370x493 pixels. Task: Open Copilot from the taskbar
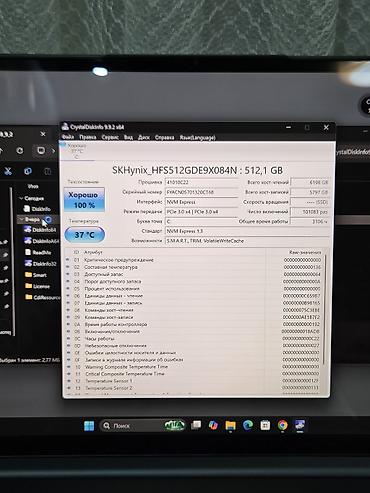pyautogui.click(x=213, y=425)
